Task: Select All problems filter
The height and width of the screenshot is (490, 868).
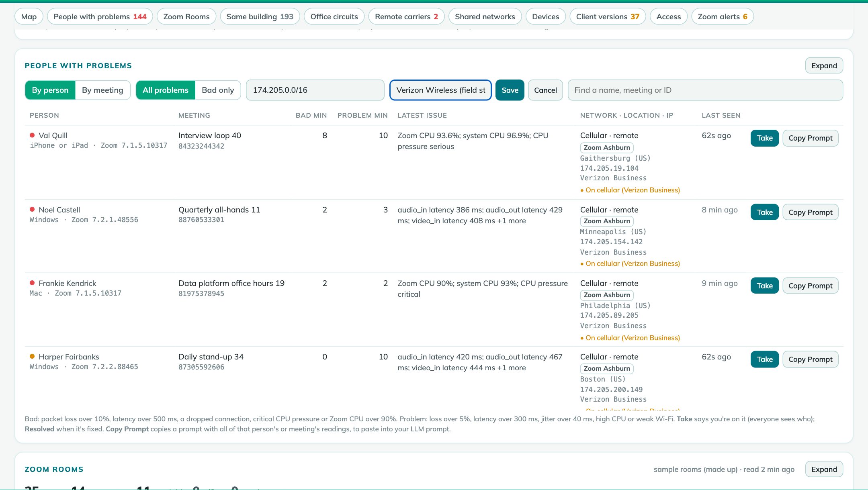Action: (166, 90)
